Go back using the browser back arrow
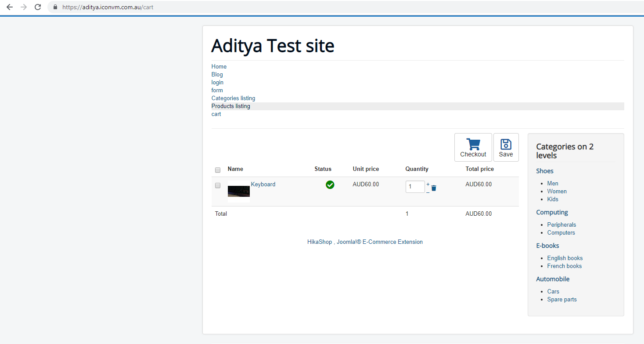The height and width of the screenshot is (344, 644). (10, 7)
